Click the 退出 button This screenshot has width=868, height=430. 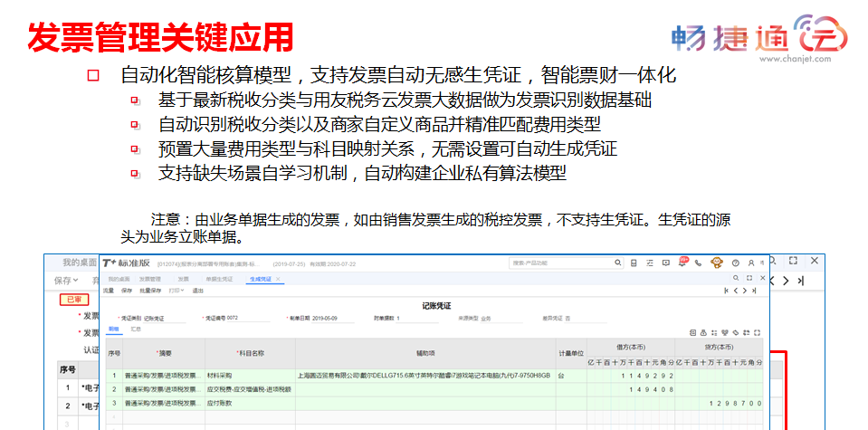[197, 291]
